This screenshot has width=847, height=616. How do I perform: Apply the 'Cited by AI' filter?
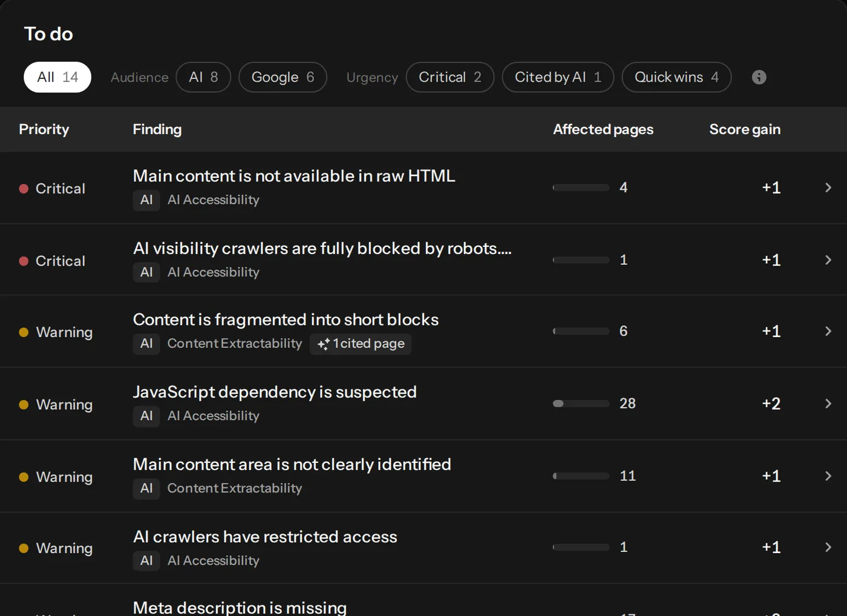[558, 77]
